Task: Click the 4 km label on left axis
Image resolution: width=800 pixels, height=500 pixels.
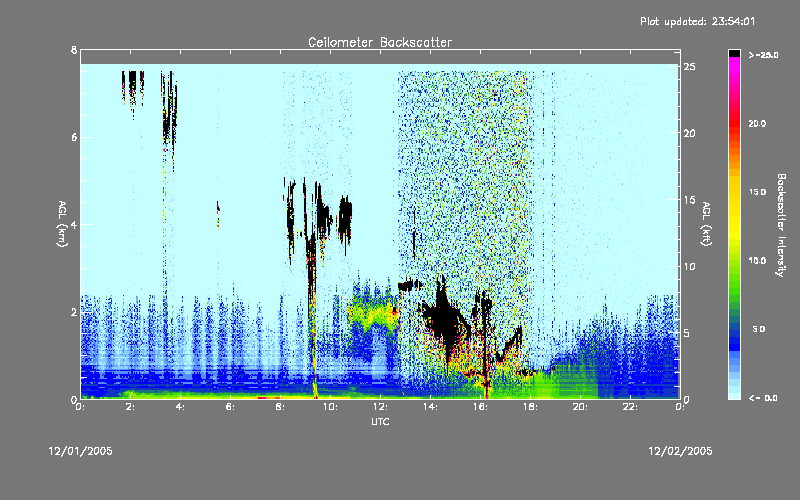Action: [74, 224]
